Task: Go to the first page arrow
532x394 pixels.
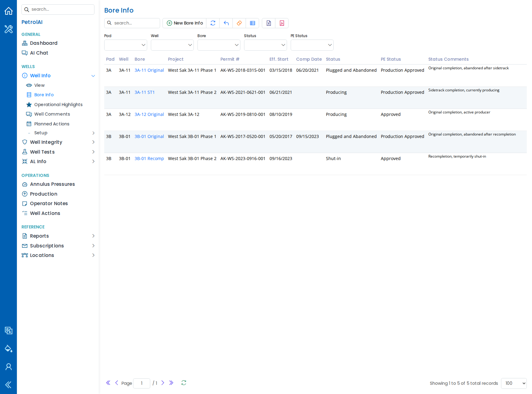Action: 108,383
